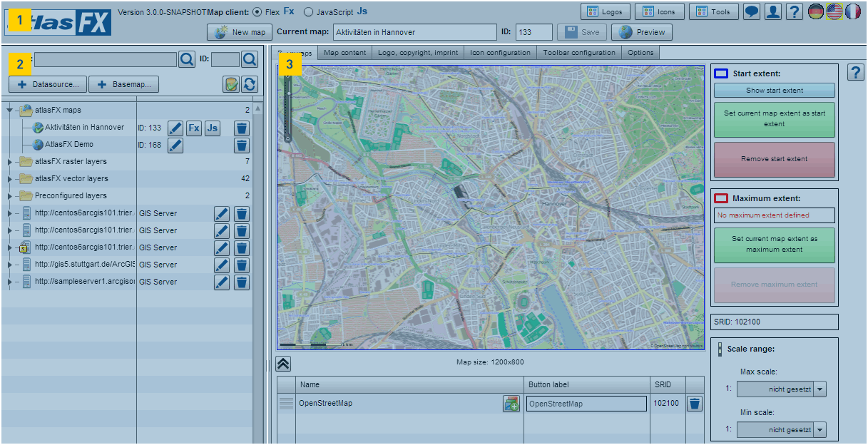Focus the ID search field in left panel
Screen dimensions: 868x445
point(225,59)
